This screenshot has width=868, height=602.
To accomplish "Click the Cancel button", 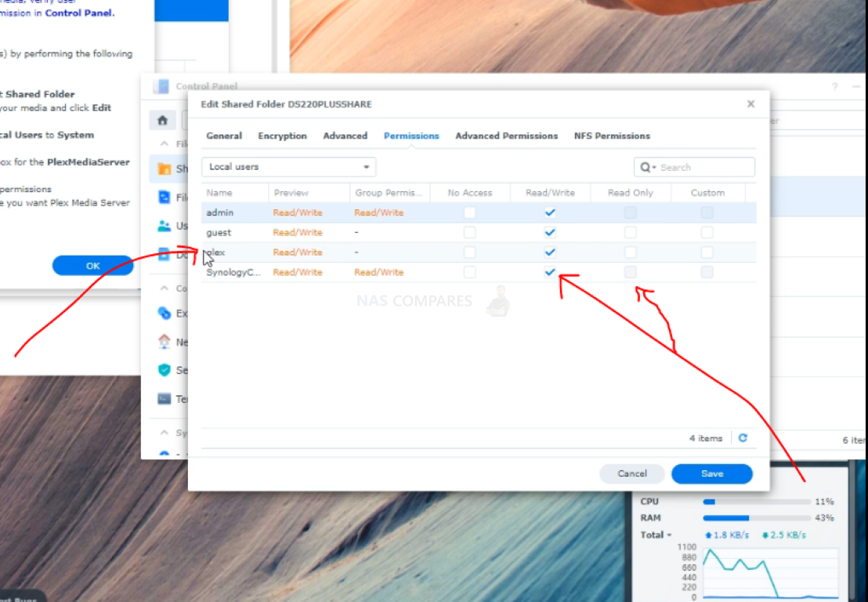I will pos(632,473).
